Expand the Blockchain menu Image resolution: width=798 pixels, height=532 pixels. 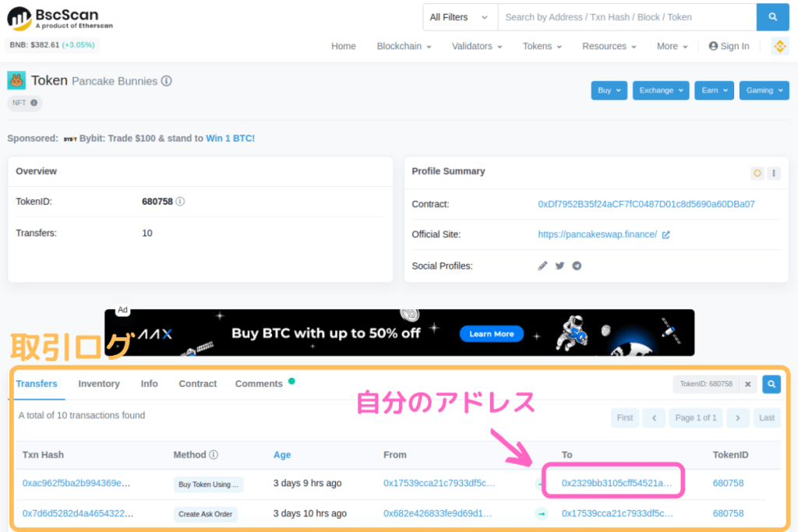(404, 46)
